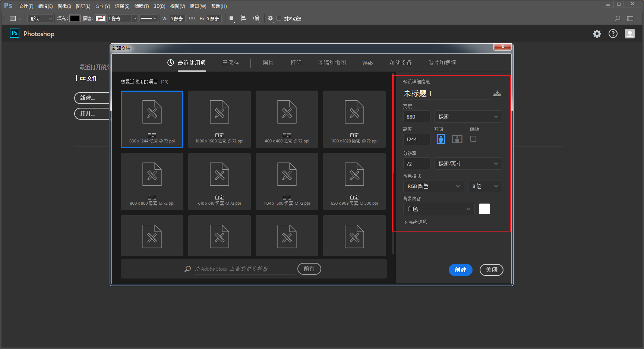644x349 pixels.
Task: Open the stroke width 1 像素 dropdown
Action: coord(135,18)
